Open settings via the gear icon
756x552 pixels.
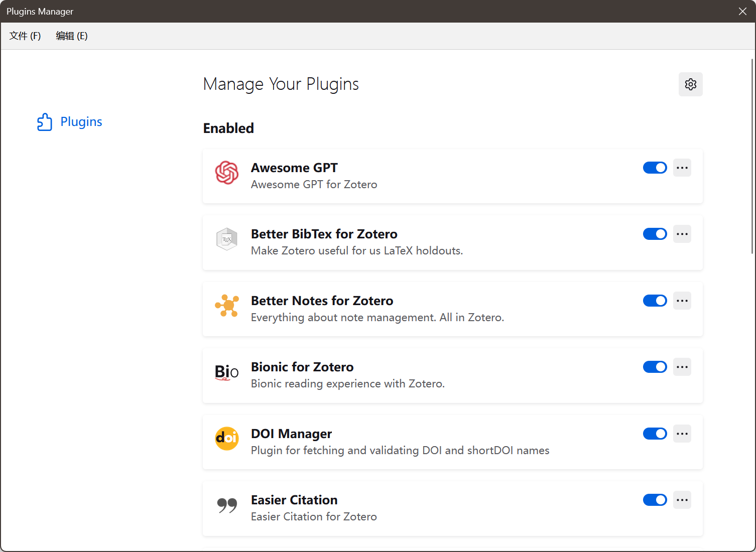pyautogui.click(x=690, y=84)
